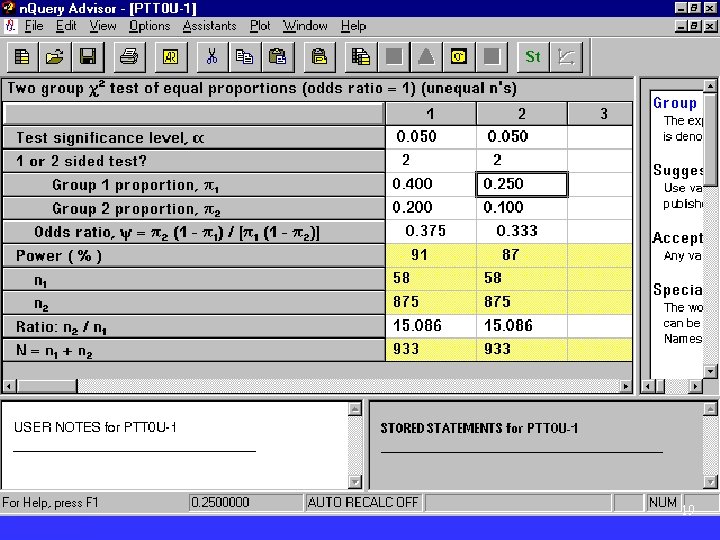The width and height of the screenshot is (720, 540).
Task: Click the Test significance level row label
Action: [x=194, y=137]
